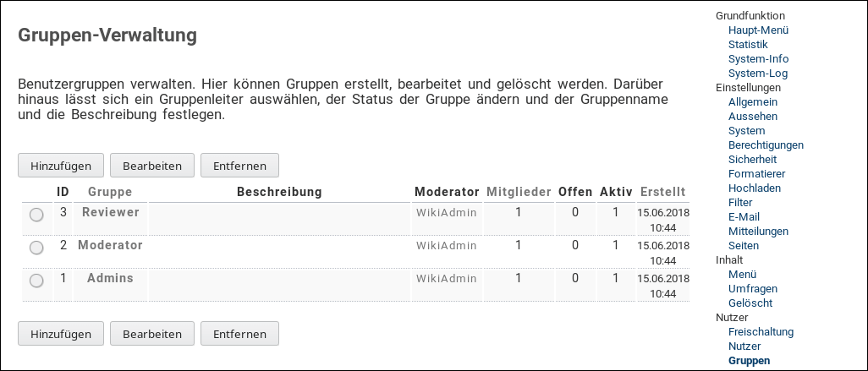This screenshot has height=371, width=868.
Task: Sort table by Mitglieder column header
Action: (519, 192)
